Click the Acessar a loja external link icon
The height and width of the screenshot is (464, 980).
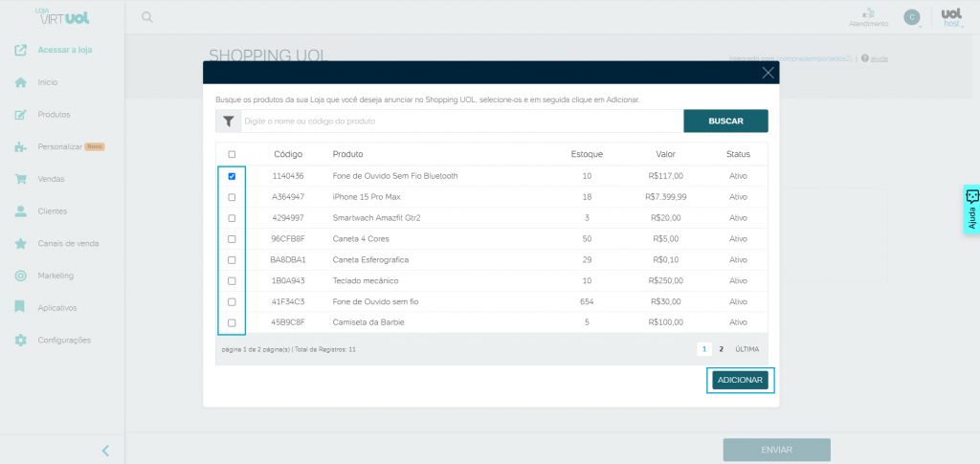21,50
